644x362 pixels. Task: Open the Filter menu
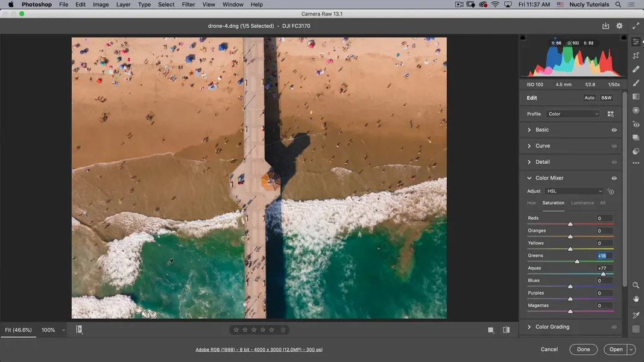coord(188,4)
